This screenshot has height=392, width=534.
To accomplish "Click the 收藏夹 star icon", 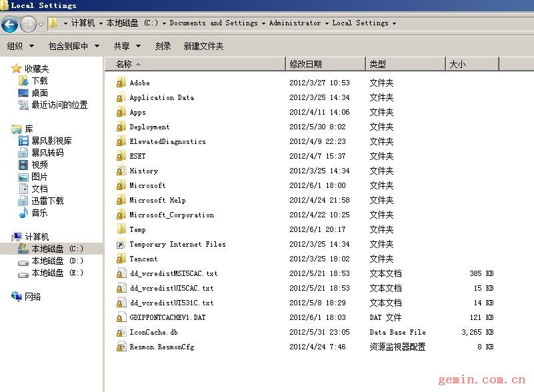I will [17, 69].
